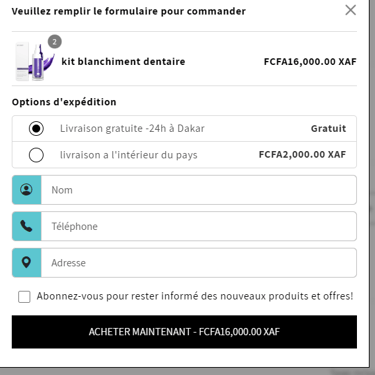
Task: Click the quantity badge showing 2
Action: [55, 42]
